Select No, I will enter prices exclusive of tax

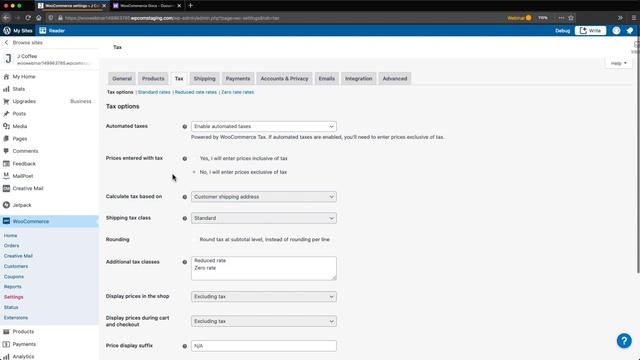point(194,172)
